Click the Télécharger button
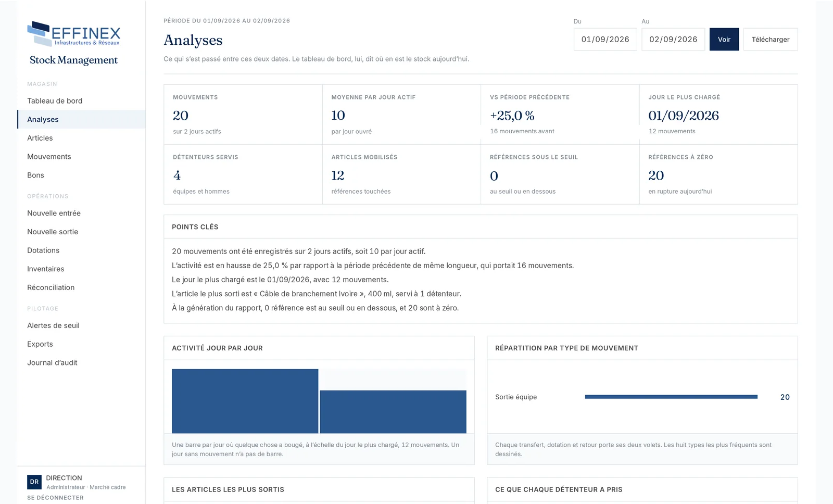833x504 pixels. coord(771,40)
